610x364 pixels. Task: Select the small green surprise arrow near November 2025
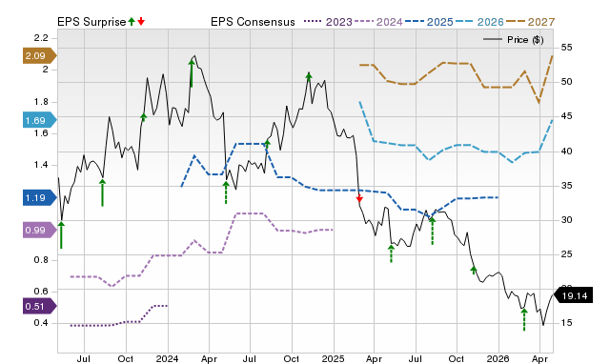pyautogui.click(x=474, y=270)
